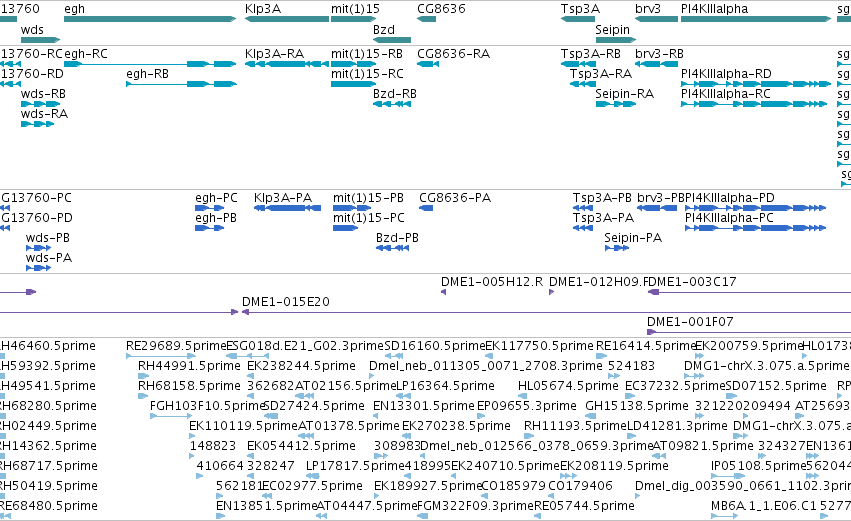The image size is (851, 521).
Task: Select the brv3 gene bar
Action: pos(656,19)
